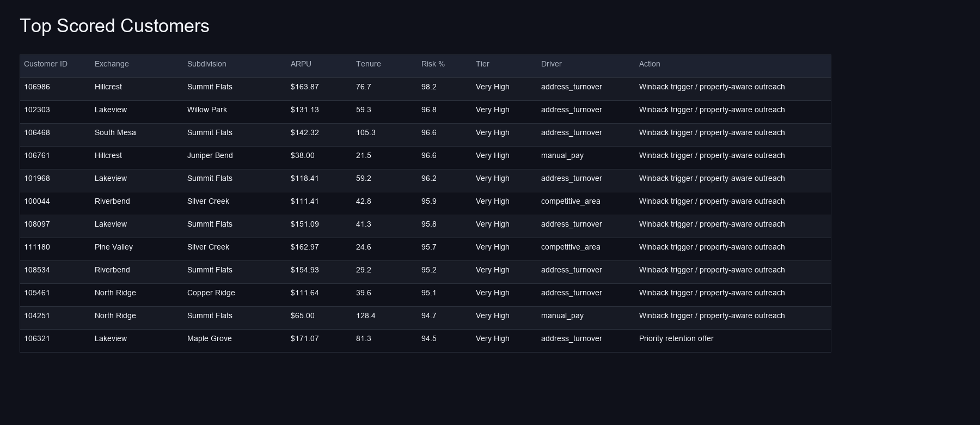The height and width of the screenshot is (425, 980).
Task: Click the Tier column header
Action: pyautogui.click(x=482, y=64)
